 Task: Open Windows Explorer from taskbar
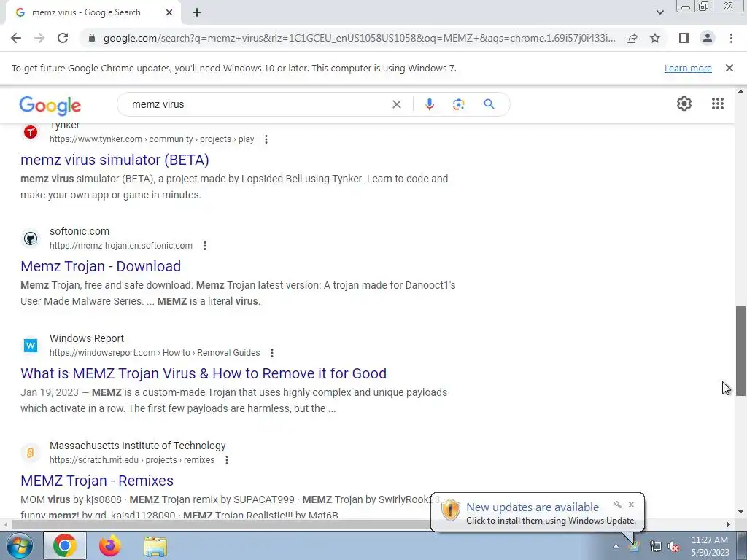coord(155,545)
